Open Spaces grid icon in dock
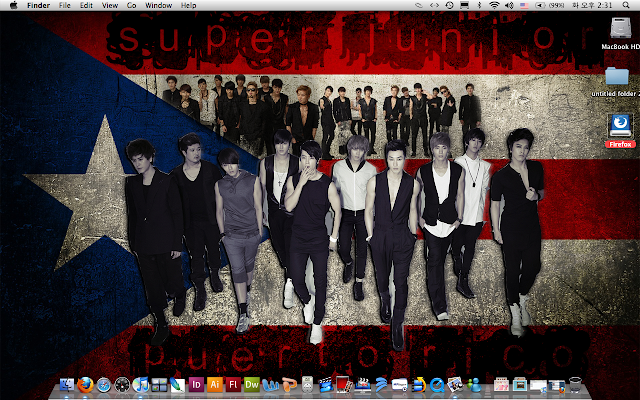Screen dimensions: 640x400 pyautogui.click(x=159, y=384)
